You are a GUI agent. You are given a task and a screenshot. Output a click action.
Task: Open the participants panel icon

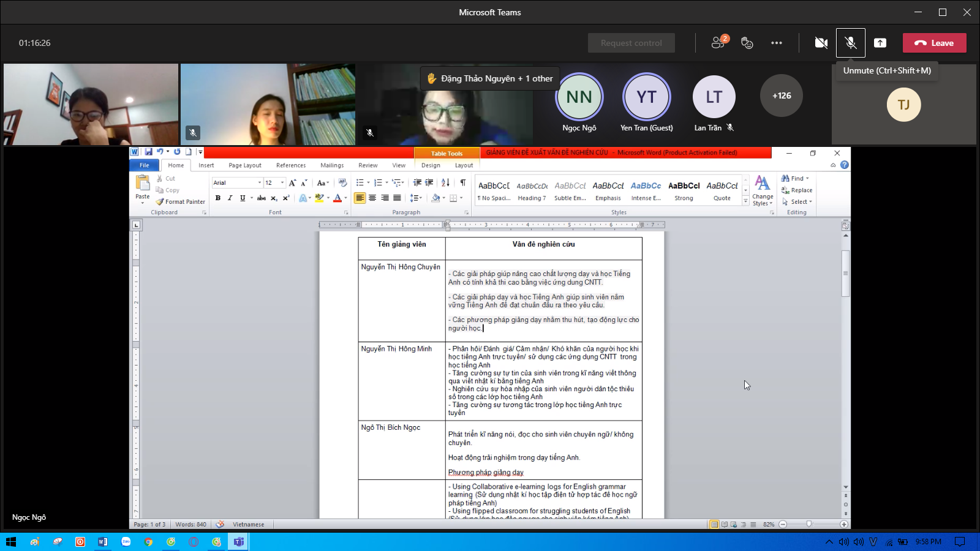point(719,42)
